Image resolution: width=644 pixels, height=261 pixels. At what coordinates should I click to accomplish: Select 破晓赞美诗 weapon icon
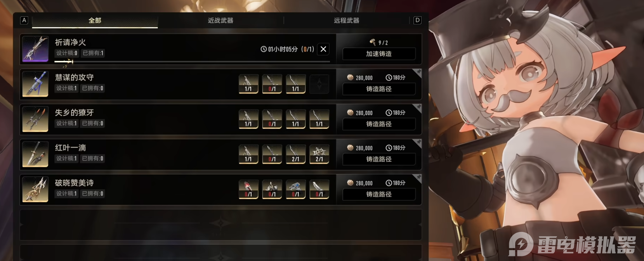(x=35, y=189)
